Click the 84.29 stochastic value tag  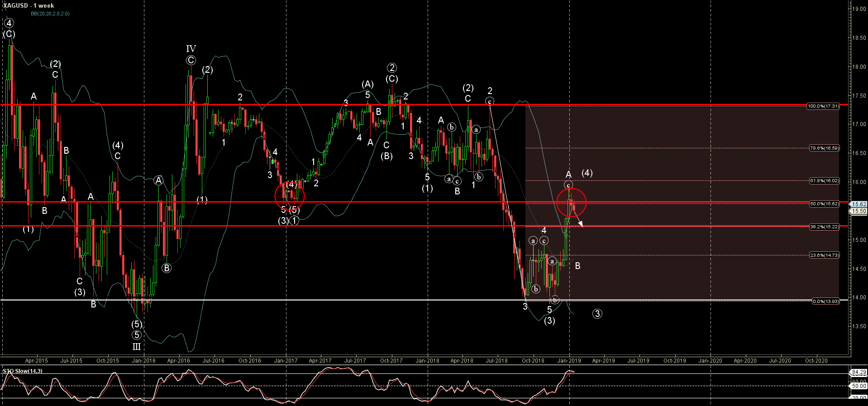tap(858, 372)
